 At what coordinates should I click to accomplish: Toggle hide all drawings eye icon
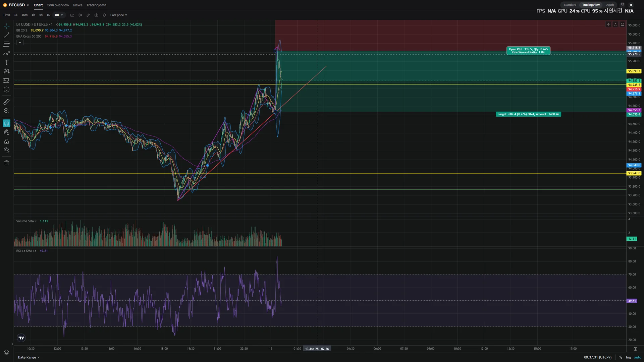coord(6,150)
